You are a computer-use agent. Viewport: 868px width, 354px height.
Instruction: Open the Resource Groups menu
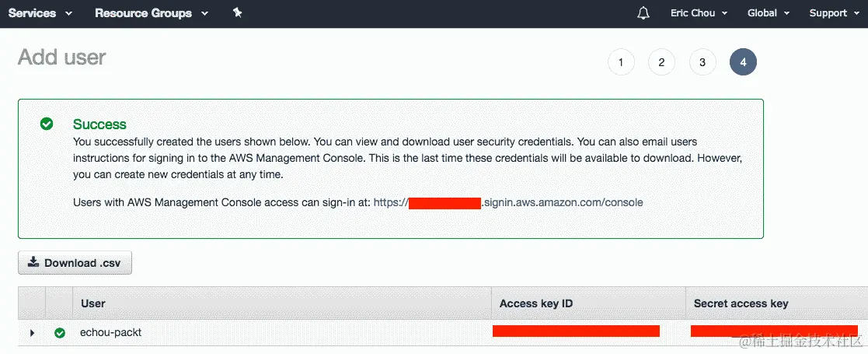click(x=152, y=13)
